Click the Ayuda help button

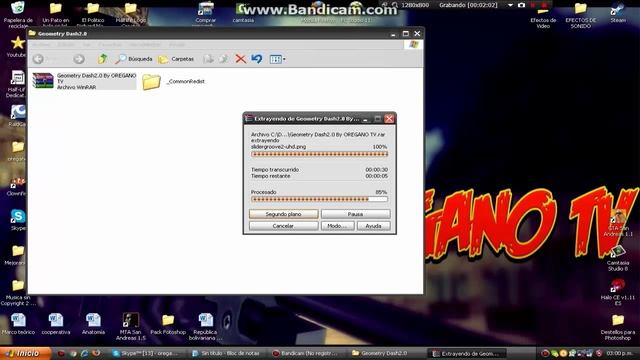[x=373, y=226]
